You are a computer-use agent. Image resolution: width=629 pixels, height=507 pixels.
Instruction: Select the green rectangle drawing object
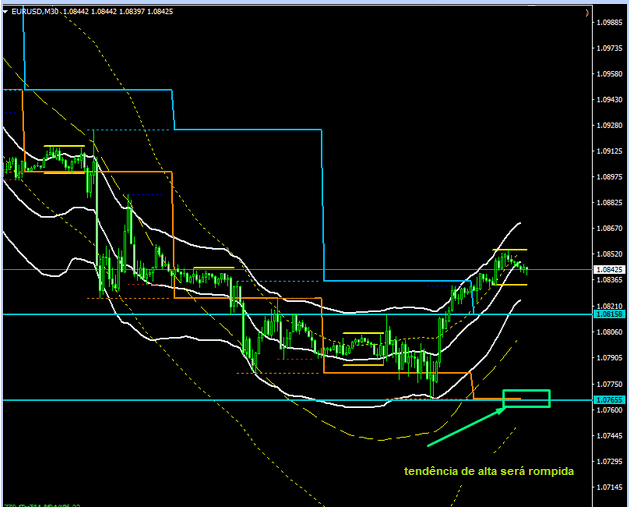[x=527, y=398]
